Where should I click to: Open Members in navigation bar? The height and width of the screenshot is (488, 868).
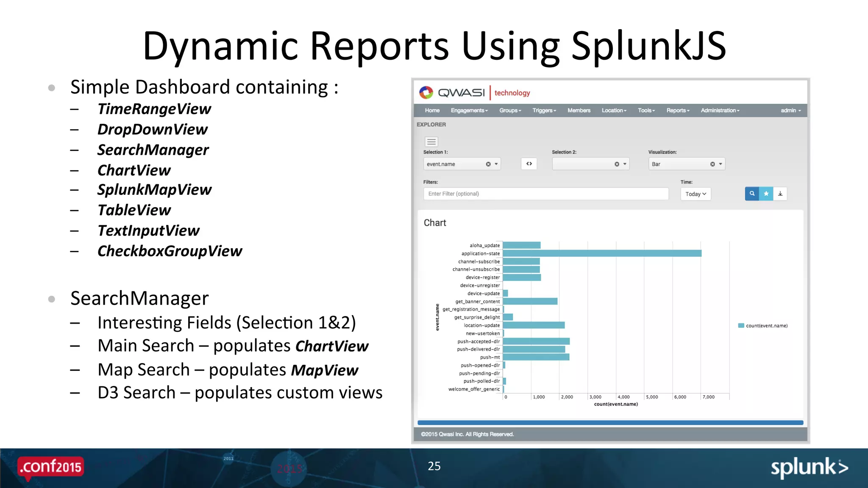point(579,111)
